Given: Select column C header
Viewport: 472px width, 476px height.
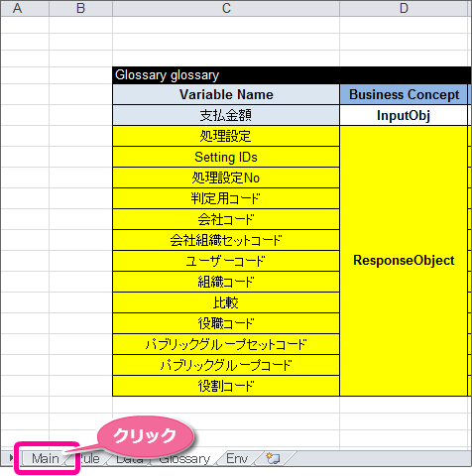Looking at the screenshot, I should (x=226, y=8).
